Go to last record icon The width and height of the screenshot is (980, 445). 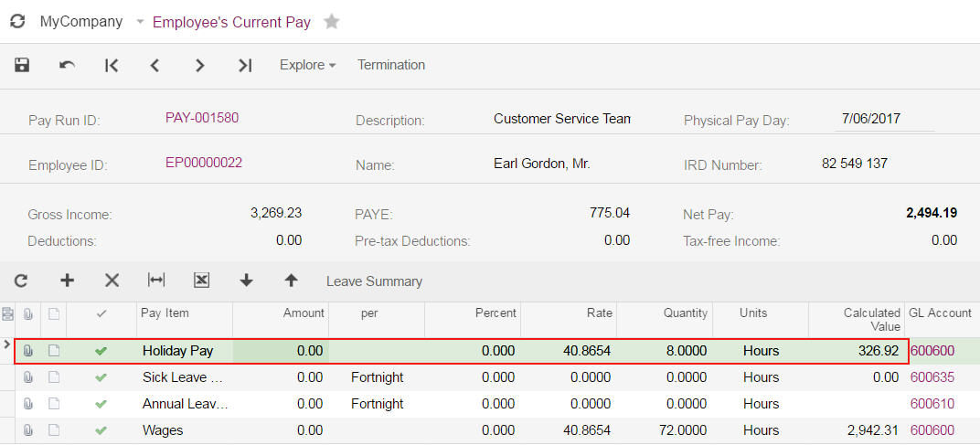[x=245, y=65]
